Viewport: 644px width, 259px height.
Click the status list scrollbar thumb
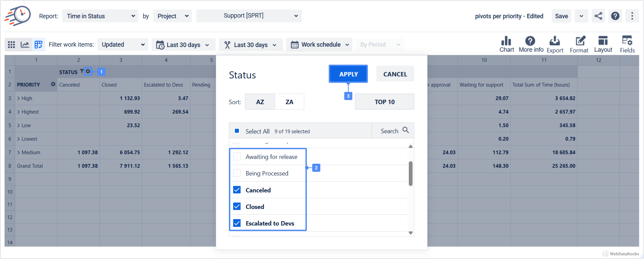(411, 173)
